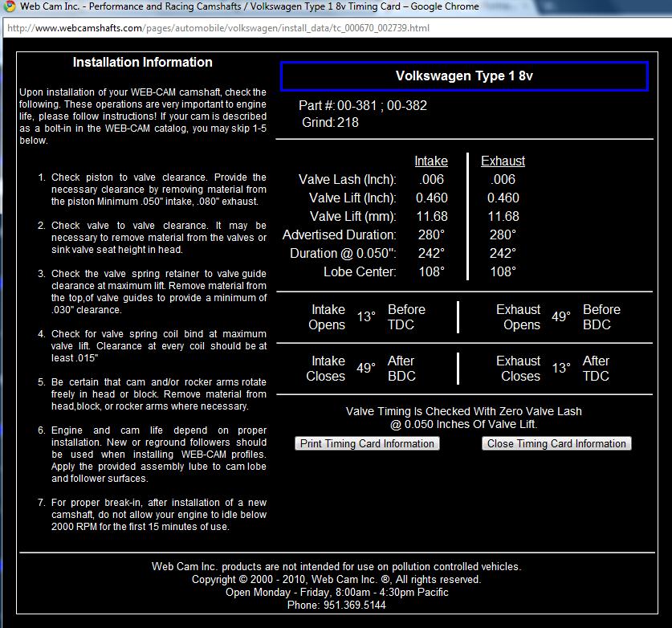Click the Exhaust valve lift value 0.460
The height and width of the screenshot is (628, 672).
pyautogui.click(x=503, y=198)
